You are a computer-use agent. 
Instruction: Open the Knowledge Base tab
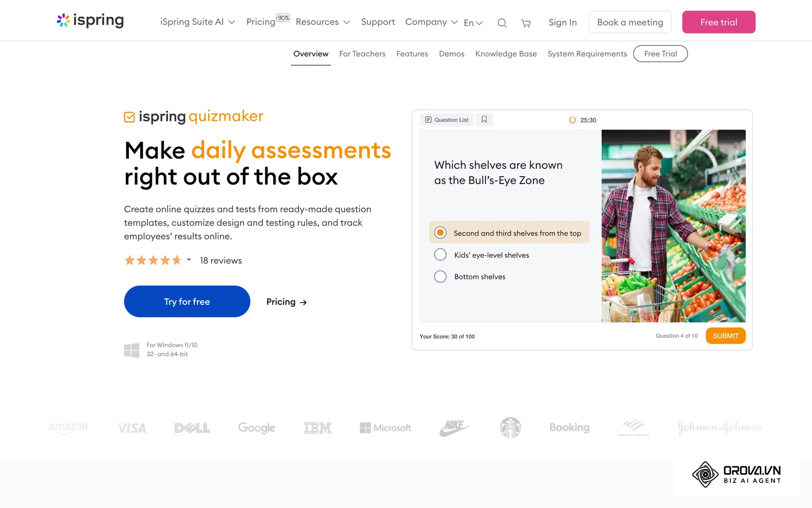pos(506,54)
